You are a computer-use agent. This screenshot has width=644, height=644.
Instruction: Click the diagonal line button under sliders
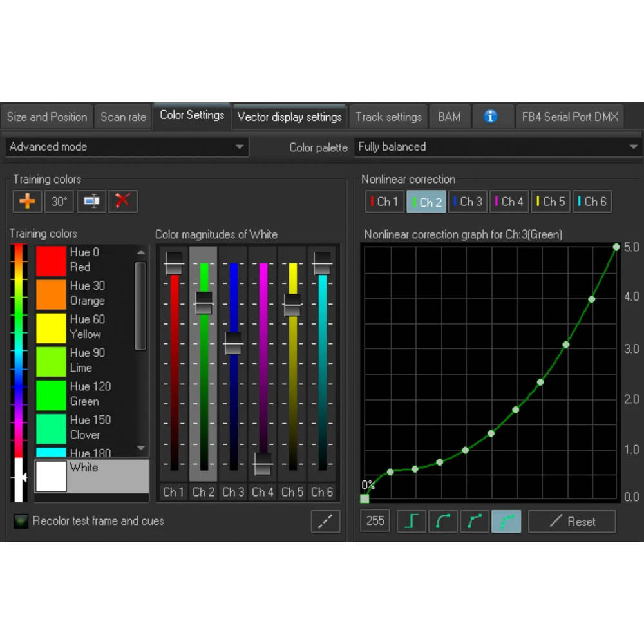[325, 521]
